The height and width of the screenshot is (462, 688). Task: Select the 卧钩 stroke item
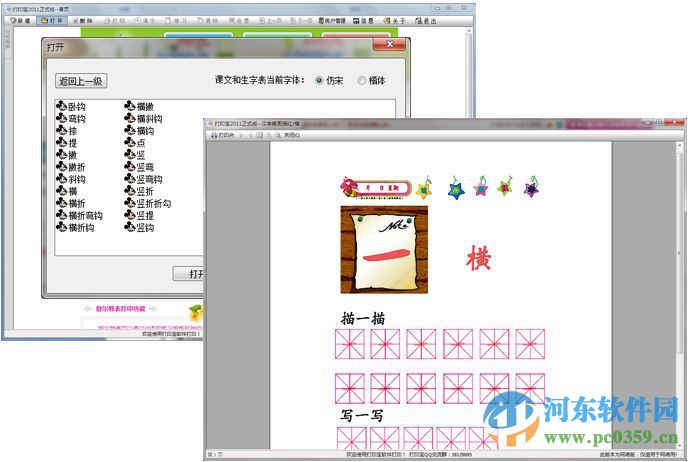click(71, 106)
